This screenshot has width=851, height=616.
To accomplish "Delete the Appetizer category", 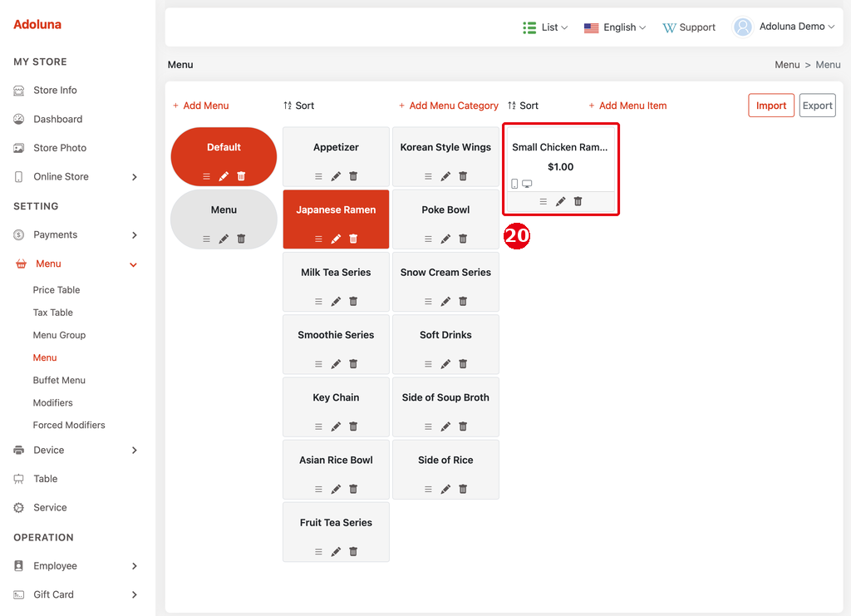I will tap(353, 176).
